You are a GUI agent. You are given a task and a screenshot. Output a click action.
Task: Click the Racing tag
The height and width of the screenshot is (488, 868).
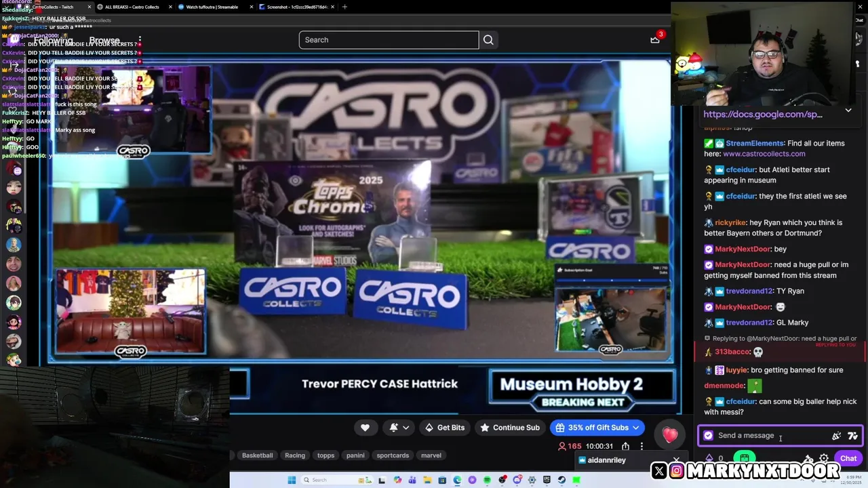295,455
